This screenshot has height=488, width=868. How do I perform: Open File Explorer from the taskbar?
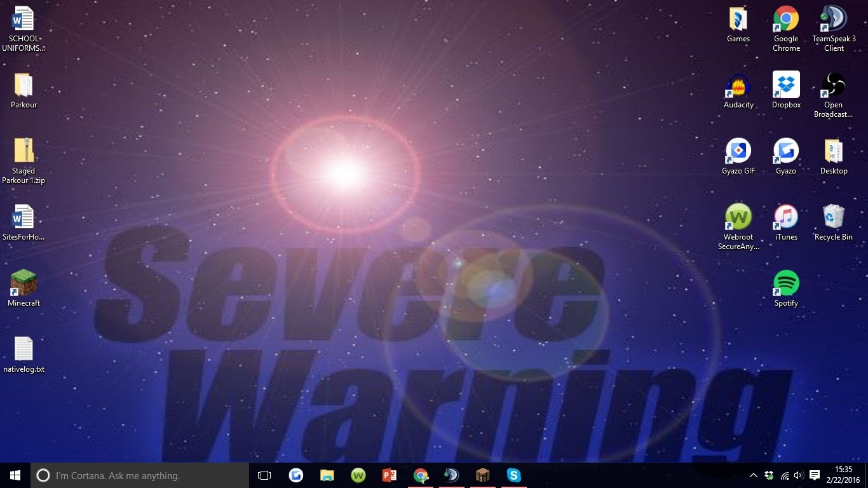click(x=327, y=475)
